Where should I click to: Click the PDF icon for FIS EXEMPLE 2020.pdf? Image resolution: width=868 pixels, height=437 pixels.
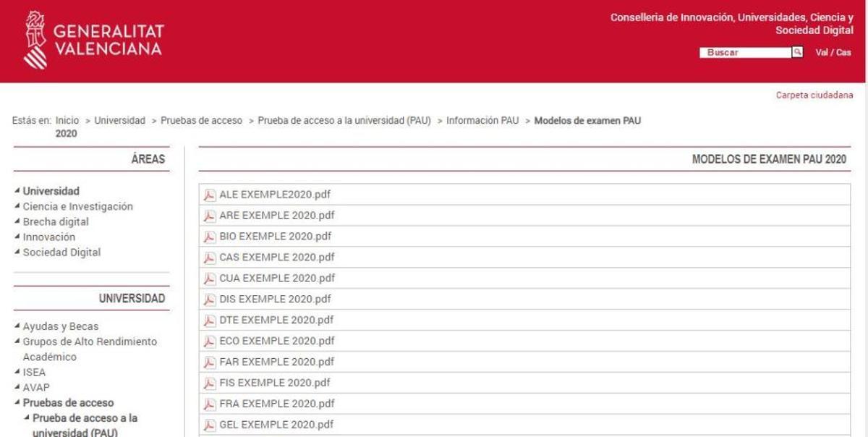pos(208,382)
